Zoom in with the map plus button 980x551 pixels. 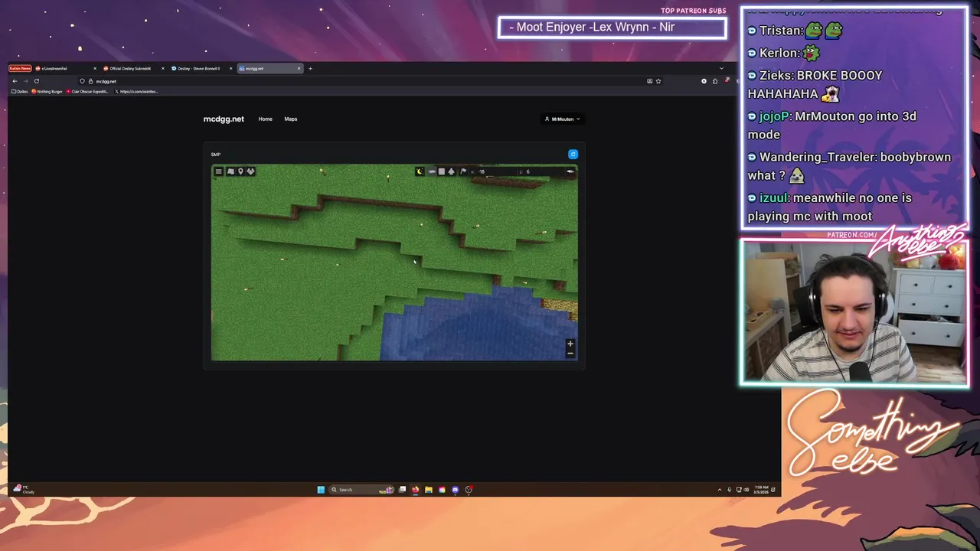tap(570, 344)
